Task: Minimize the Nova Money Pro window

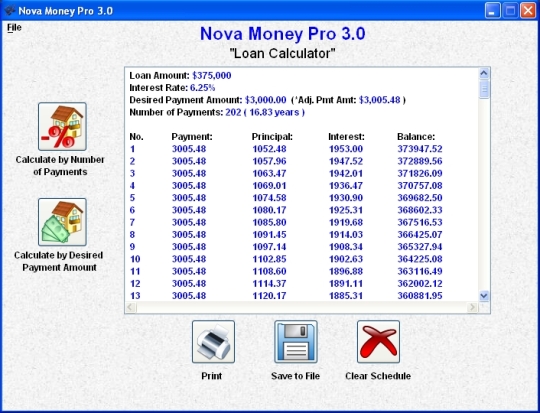Action: [x=492, y=11]
